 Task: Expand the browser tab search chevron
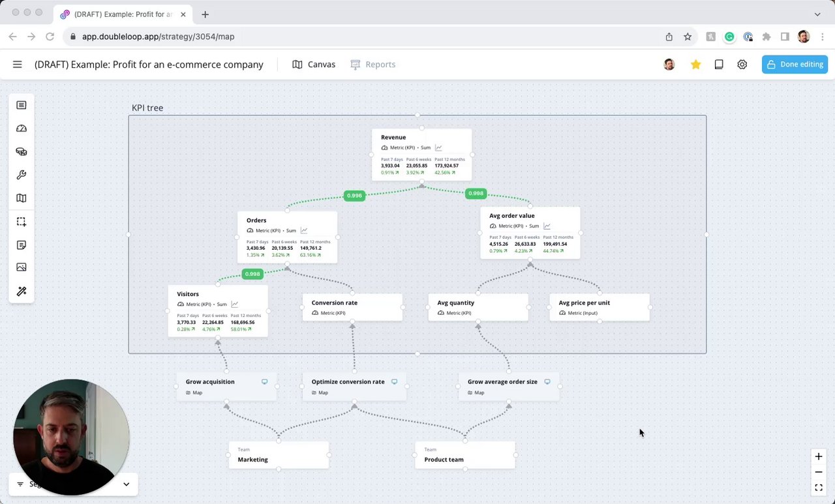[x=817, y=14]
